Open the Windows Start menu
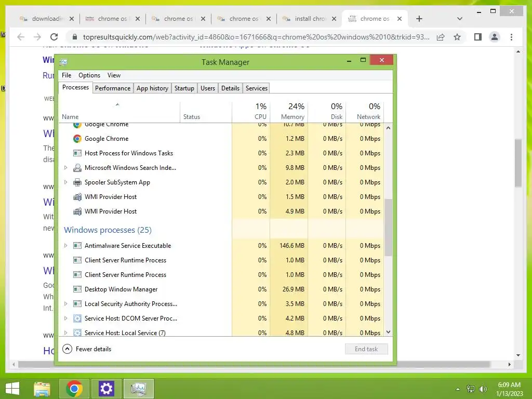Screen dimensions: 532x399 tap(12, 389)
